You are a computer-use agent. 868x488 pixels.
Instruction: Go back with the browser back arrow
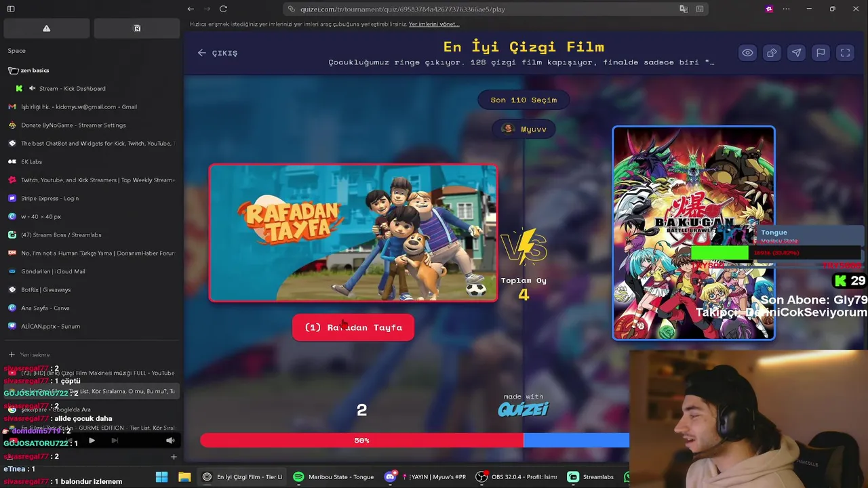pos(191,9)
